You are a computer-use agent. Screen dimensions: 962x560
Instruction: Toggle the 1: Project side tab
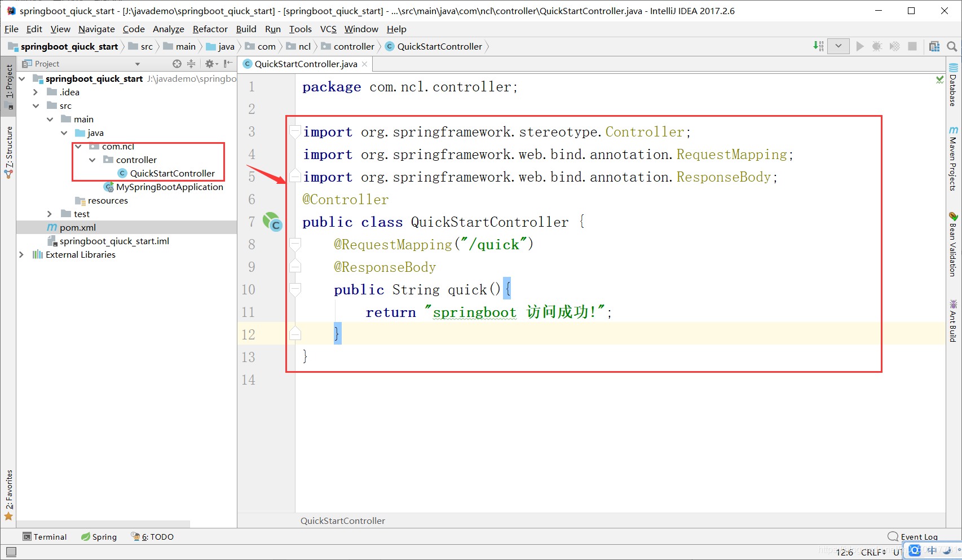tap(8, 86)
